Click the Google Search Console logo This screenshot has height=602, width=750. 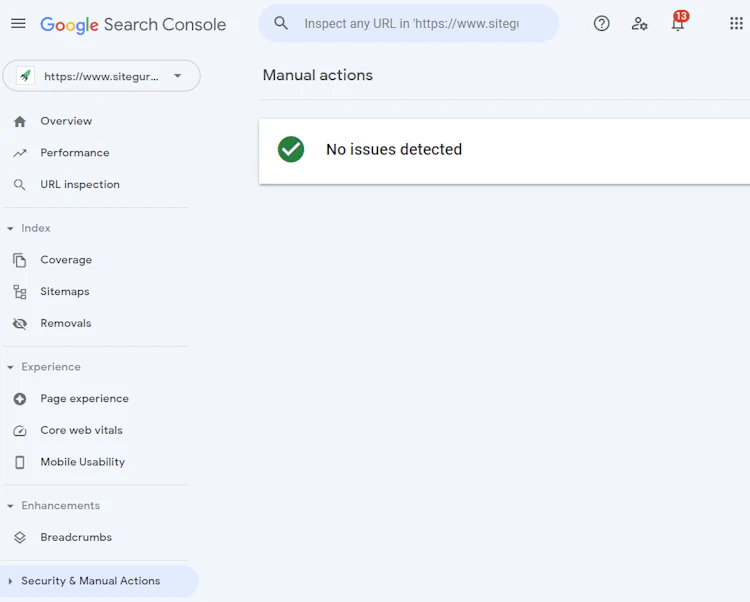(133, 25)
